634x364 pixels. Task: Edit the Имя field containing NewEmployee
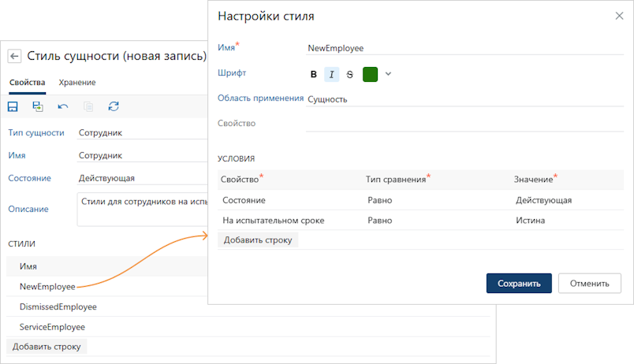[464, 49]
